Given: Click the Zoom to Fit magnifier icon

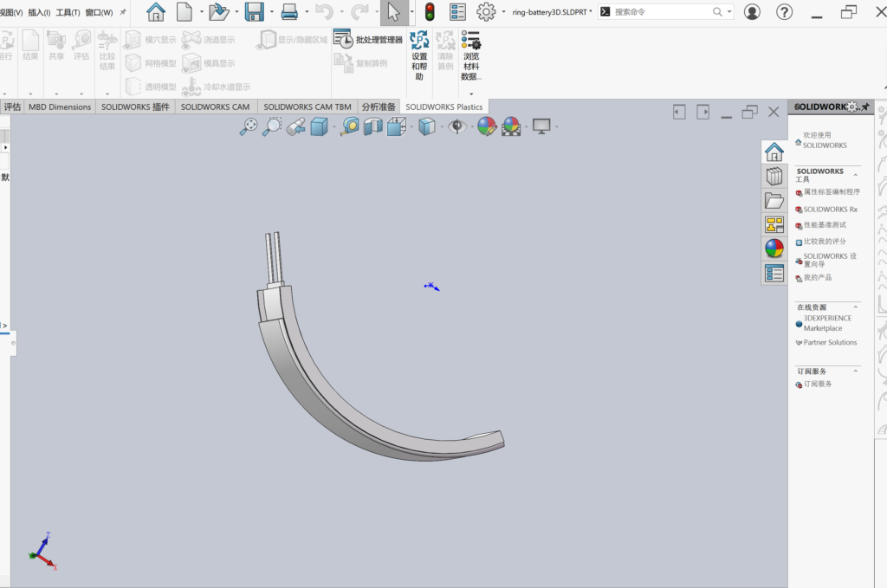Looking at the screenshot, I should (249, 126).
